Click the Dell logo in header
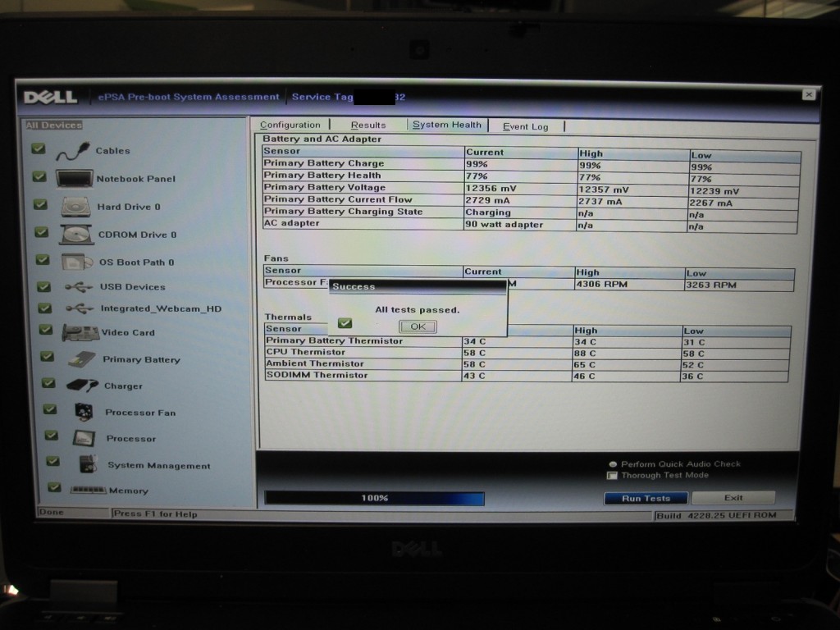This screenshot has height=630, width=840. 50,97
